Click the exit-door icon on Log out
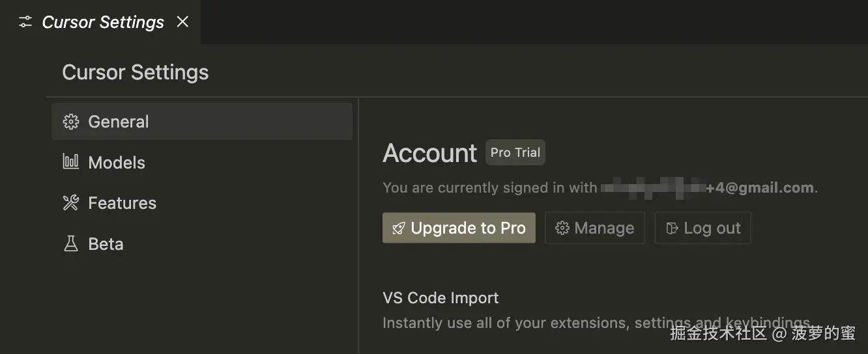 click(x=671, y=228)
